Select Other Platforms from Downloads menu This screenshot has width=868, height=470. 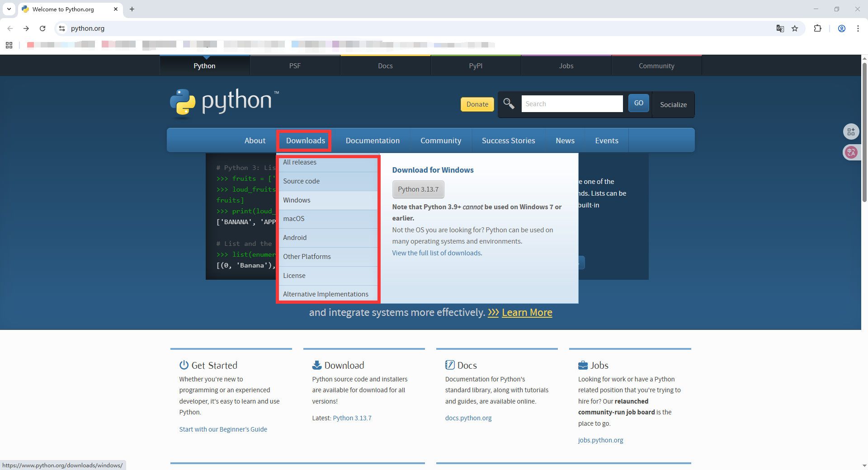click(328, 257)
